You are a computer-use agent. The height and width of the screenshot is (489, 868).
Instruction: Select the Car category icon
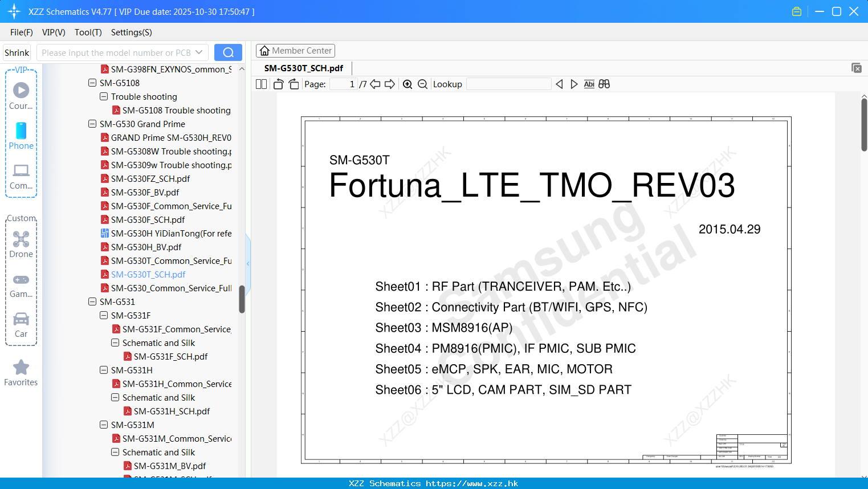click(21, 325)
